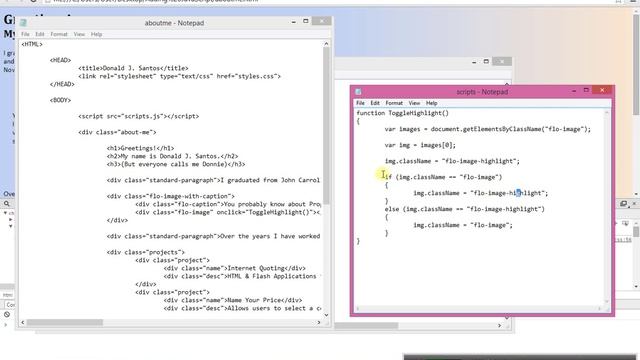Click the clear console circle icon in devtools
640x360 pixels.
pyautogui.click(x=7, y=314)
